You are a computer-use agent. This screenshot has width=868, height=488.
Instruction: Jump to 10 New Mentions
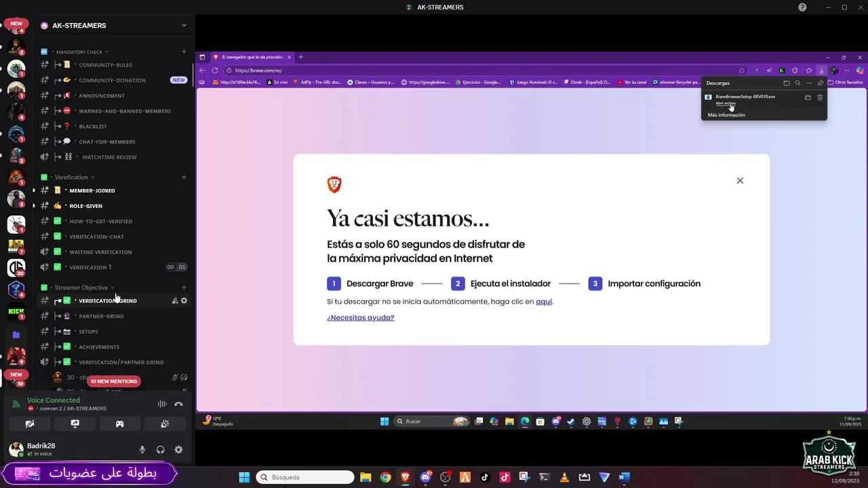click(114, 382)
